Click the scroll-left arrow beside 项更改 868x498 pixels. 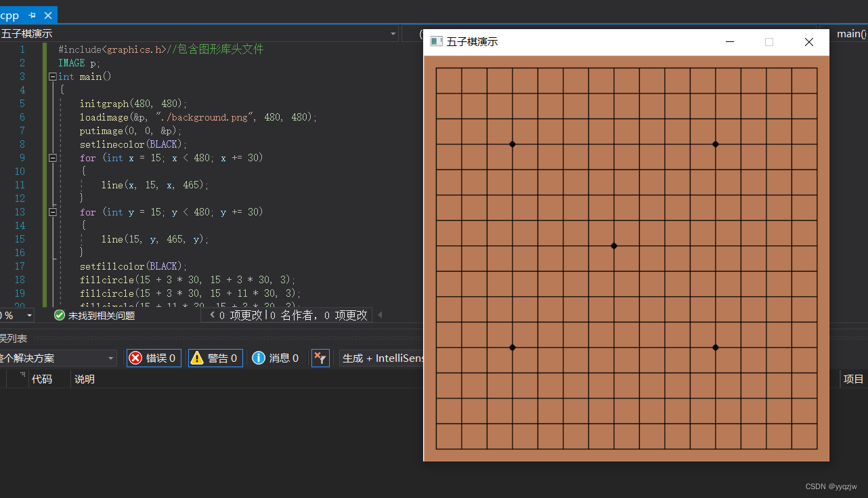(x=212, y=315)
